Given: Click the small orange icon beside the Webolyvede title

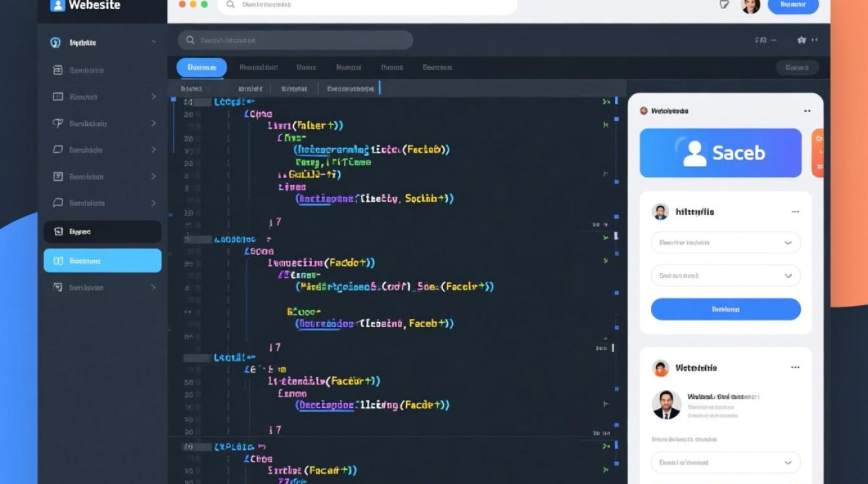Looking at the screenshot, I should [643, 111].
